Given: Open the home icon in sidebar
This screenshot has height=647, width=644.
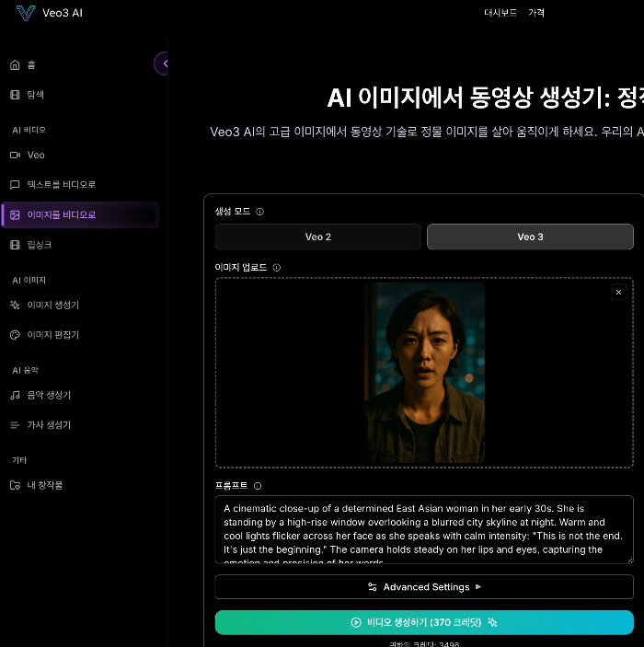Looking at the screenshot, I should pyautogui.click(x=15, y=64).
